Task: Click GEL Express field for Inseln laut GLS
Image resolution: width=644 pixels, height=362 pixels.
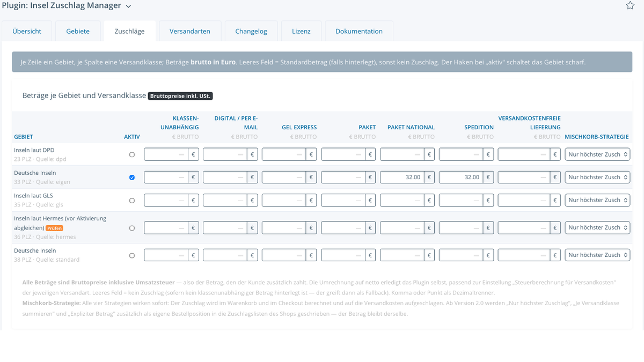Action: [284, 200]
